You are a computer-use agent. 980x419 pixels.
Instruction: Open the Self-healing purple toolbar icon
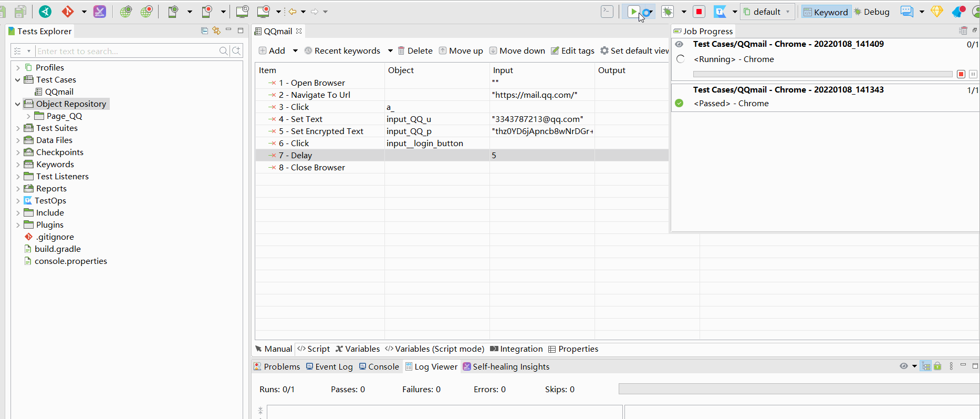click(100, 12)
